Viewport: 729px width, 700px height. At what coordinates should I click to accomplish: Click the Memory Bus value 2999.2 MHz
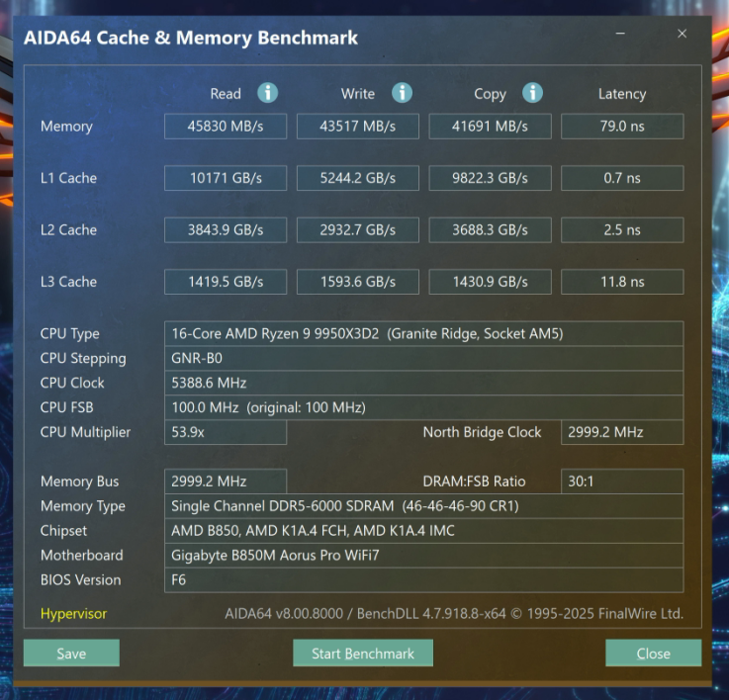coord(226,481)
